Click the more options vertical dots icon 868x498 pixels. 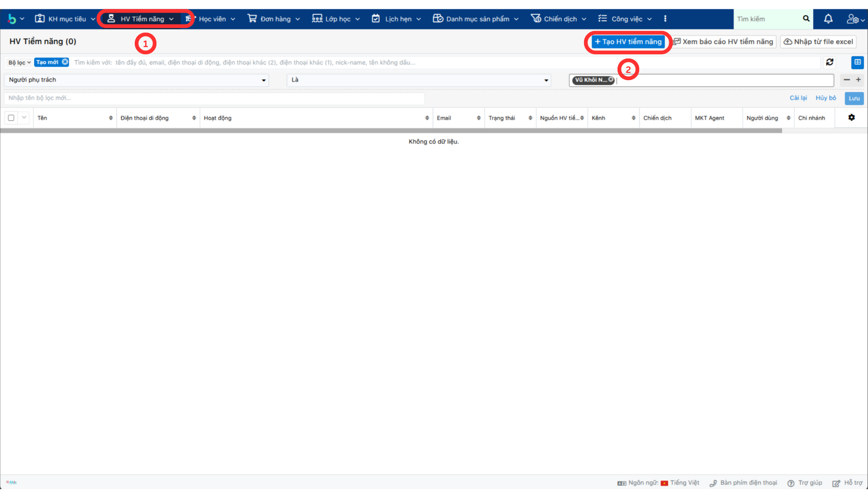click(x=665, y=19)
